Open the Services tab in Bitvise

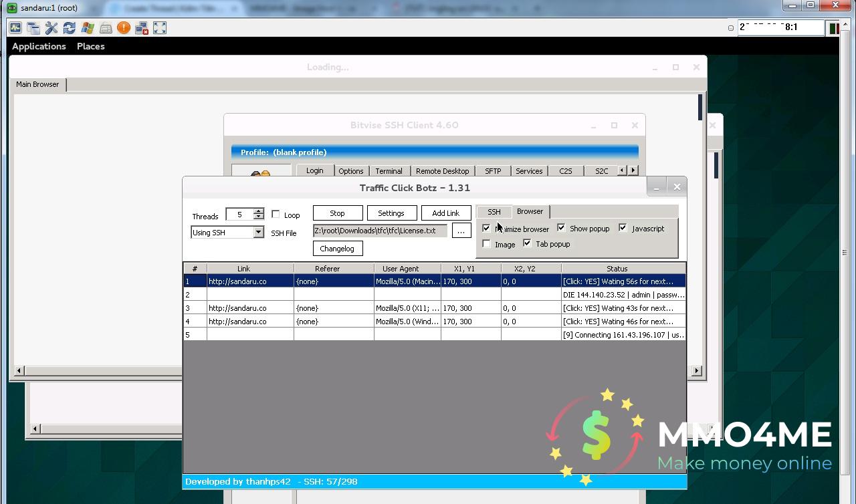529,171
